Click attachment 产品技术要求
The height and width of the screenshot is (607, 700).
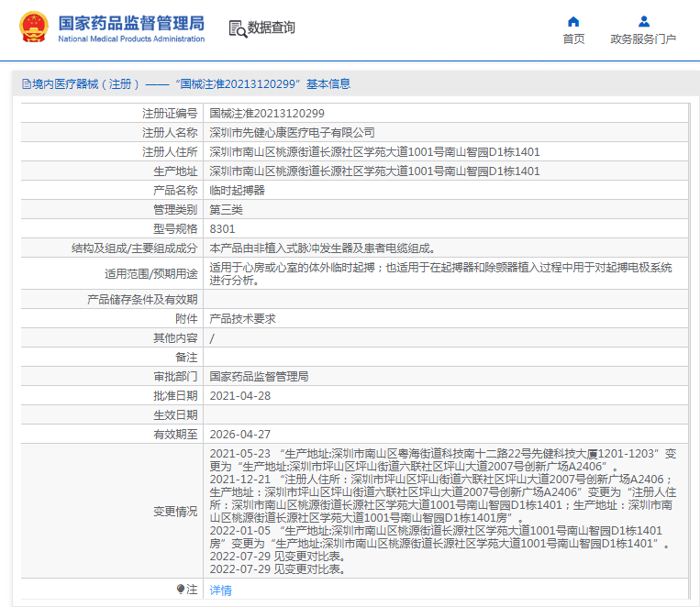click(x=242, y=318)
